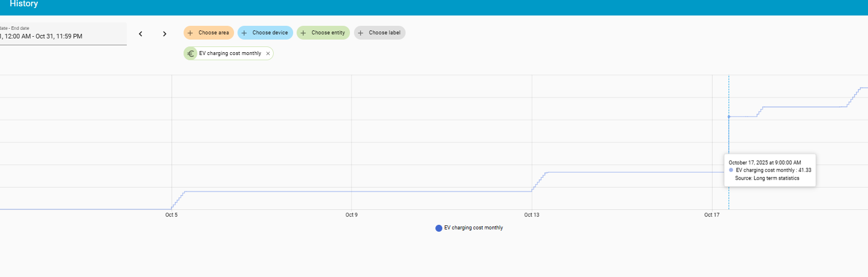868x277 pixels.
Task: Click the blue legend color dot
Action: point(439,228)
